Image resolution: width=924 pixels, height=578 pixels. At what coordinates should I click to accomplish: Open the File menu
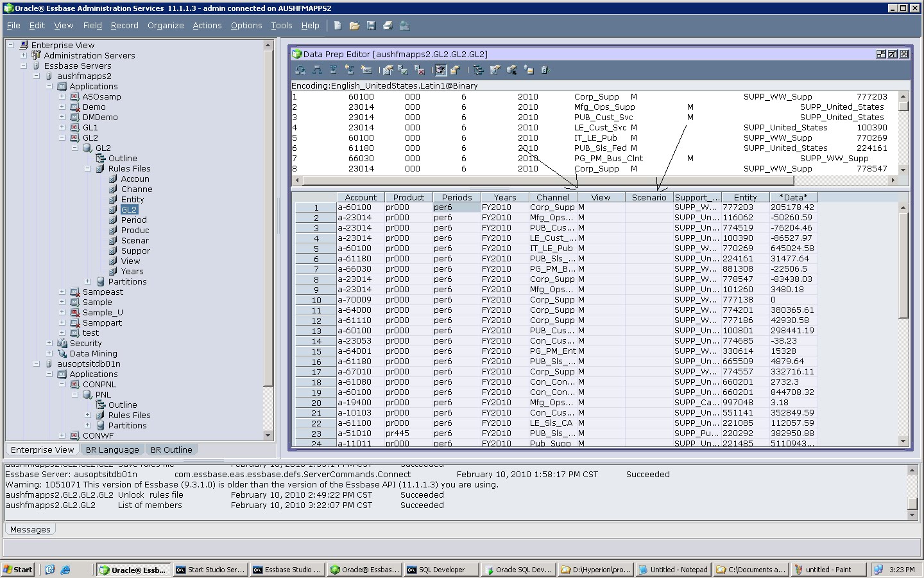(13, 26)
